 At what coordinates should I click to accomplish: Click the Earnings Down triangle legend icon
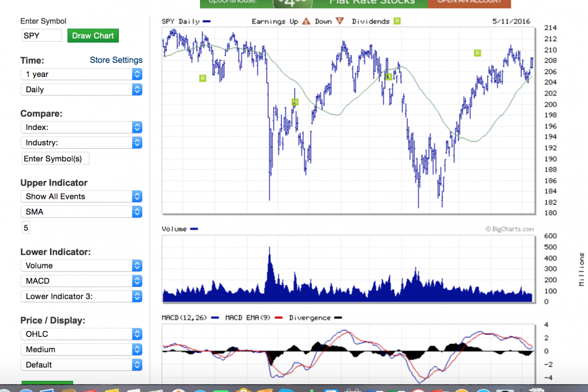(x=339, y=22)
